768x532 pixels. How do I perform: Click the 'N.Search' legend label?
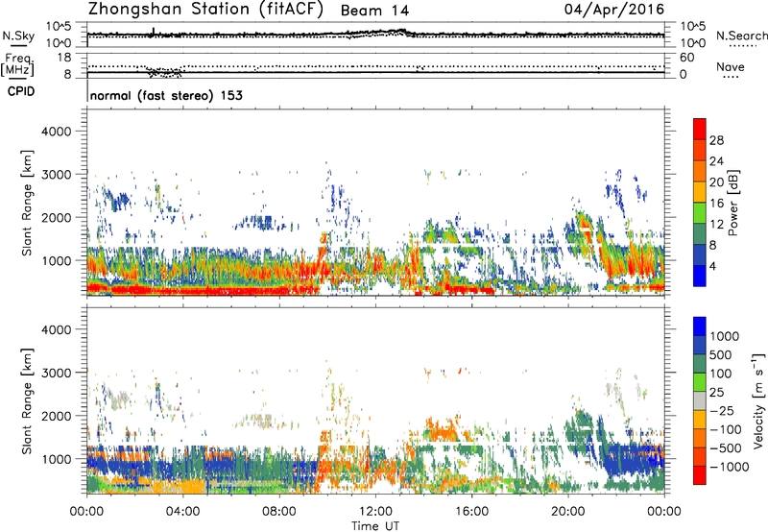click(742, 36)
